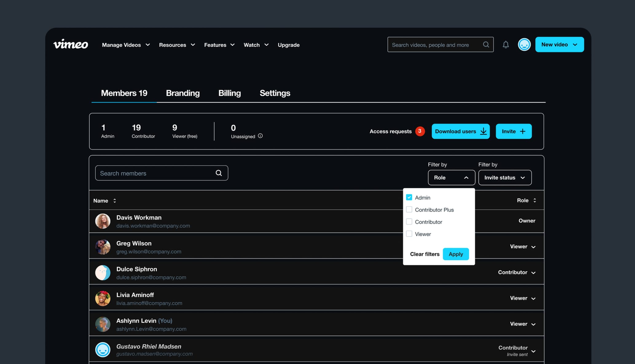Click the 9 Viewer (free) count
The width and height of the screenshot is (635, 364).
coord(185,131)
